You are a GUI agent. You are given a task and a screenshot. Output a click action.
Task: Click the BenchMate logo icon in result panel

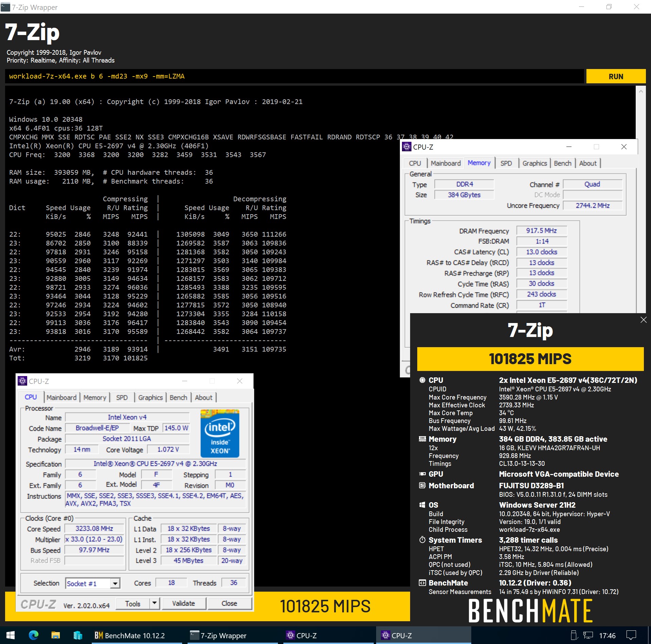[422, 583]
